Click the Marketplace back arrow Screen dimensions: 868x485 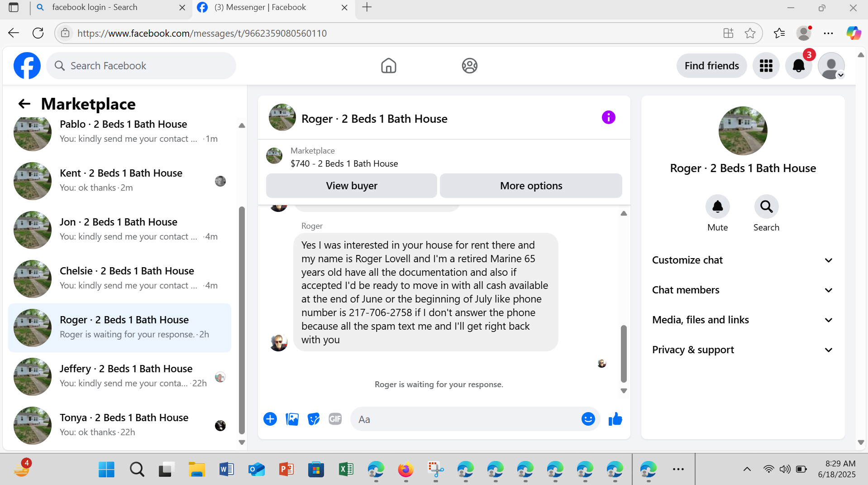(24, 104)
